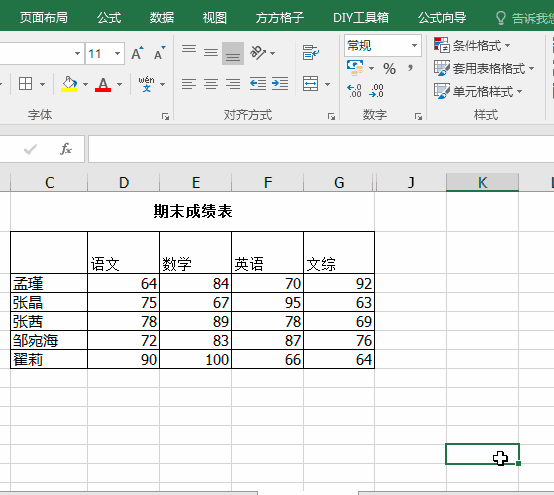This screenshot has height=495, width=554.
Task: Expand the number format 常规 dropdown
Action: [414, 46]
